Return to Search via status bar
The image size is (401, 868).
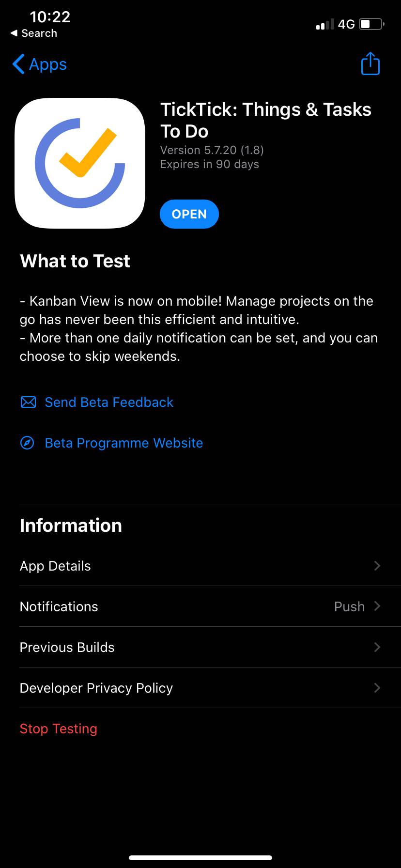tap(34, 33)
